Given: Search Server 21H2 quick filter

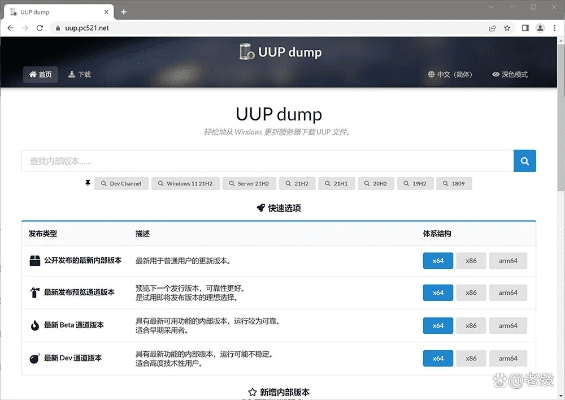Looking at the screenshot, I should [x=249, y=183].
